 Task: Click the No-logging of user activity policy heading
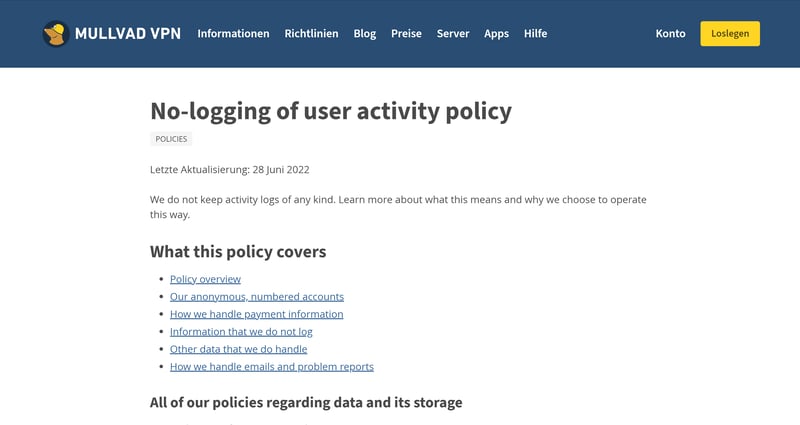coord(331,111)
